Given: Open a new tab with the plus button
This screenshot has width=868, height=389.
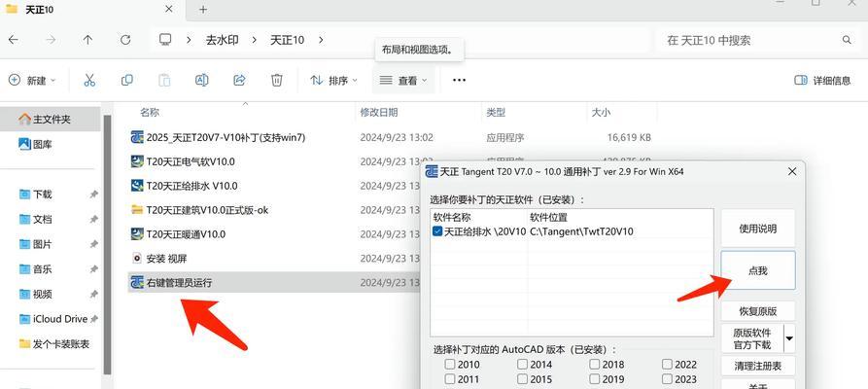Looking at the screenshot, I should click(203, 9).
